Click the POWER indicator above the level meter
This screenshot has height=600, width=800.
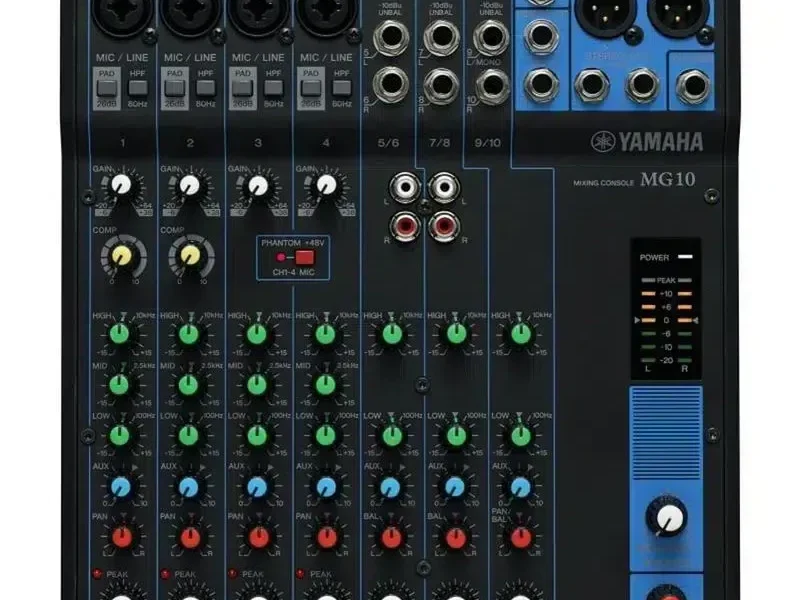click(x=685, y=256)
